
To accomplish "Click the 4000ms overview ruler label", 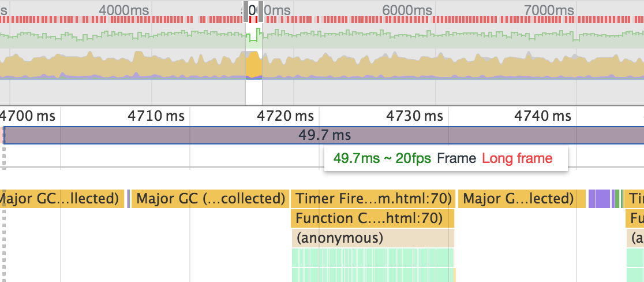I will point(125,10).
